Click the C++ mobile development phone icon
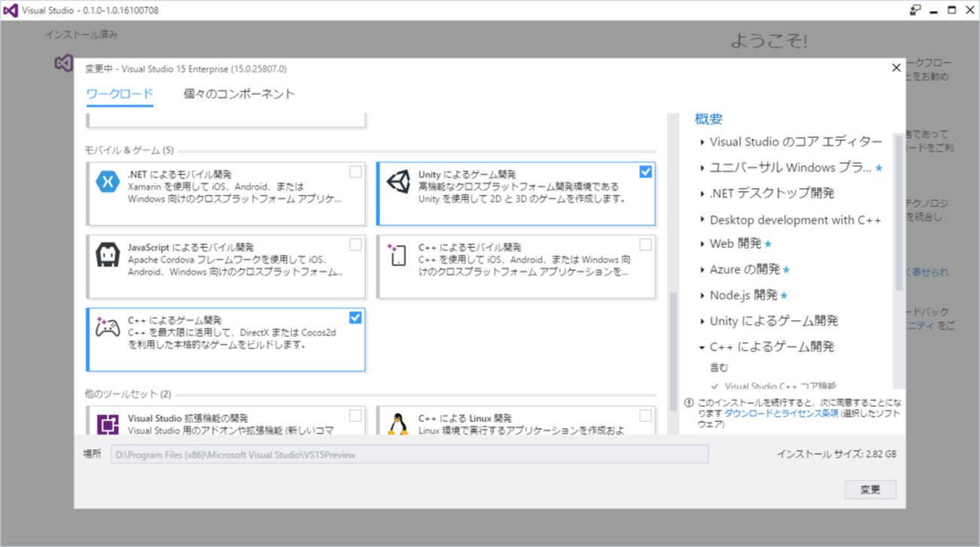The width and height of the screenshot is (980, 547). tap(398, 255)
